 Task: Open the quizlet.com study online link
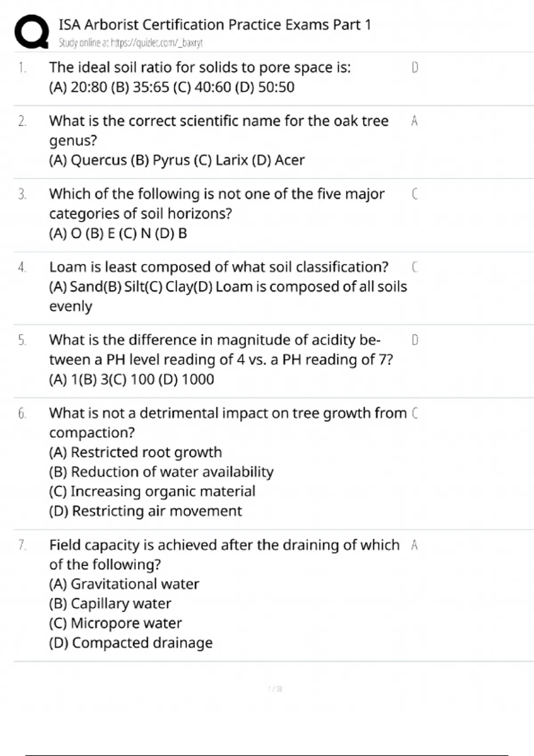(130, 43)
